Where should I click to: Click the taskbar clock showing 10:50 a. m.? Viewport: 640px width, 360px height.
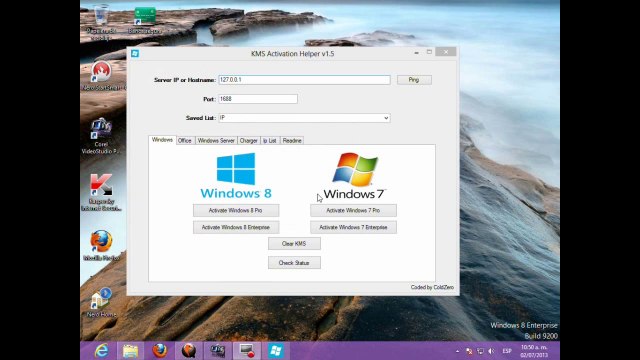(x=534, y=351)
